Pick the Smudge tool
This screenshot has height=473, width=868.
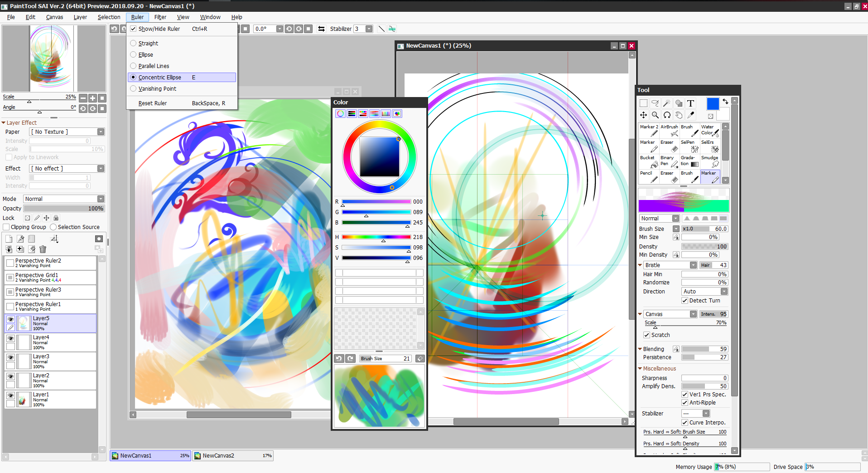pos(709,161)
